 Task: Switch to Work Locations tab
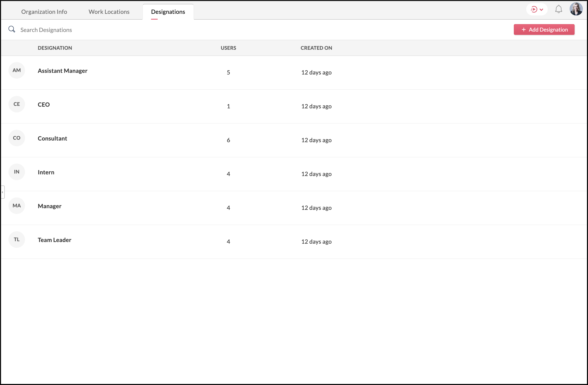[109, 12]
